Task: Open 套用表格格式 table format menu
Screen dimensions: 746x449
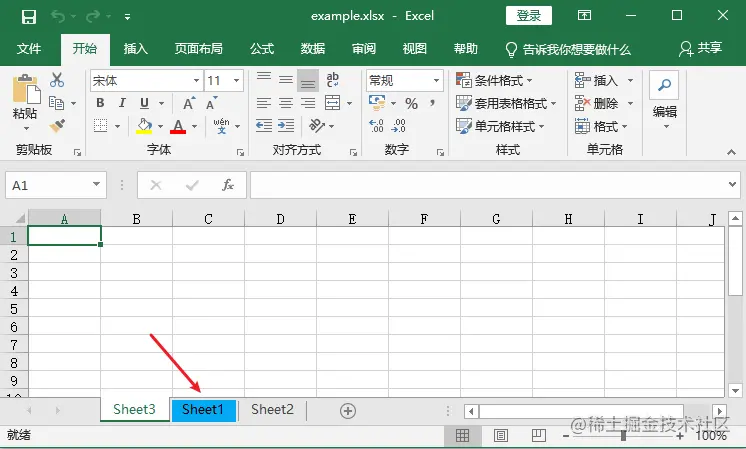Action: pos(506,103)
